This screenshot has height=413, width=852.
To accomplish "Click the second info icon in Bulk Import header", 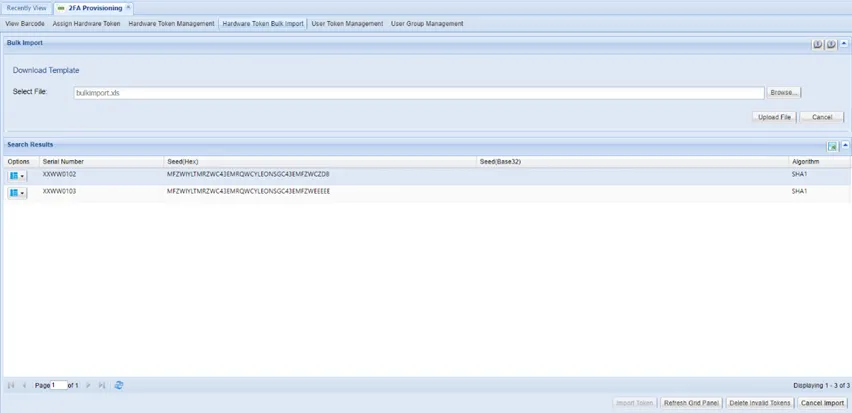I will 831,45.
